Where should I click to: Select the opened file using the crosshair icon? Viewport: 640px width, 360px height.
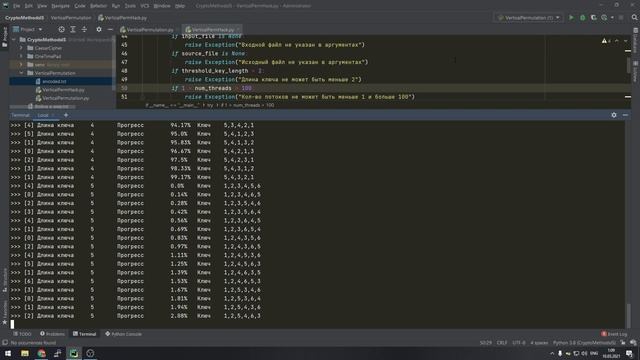61,29
